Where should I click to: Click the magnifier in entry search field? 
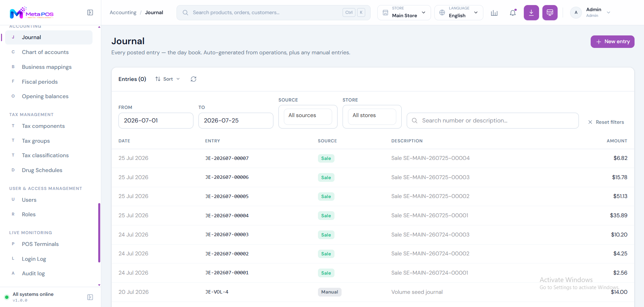415,121
